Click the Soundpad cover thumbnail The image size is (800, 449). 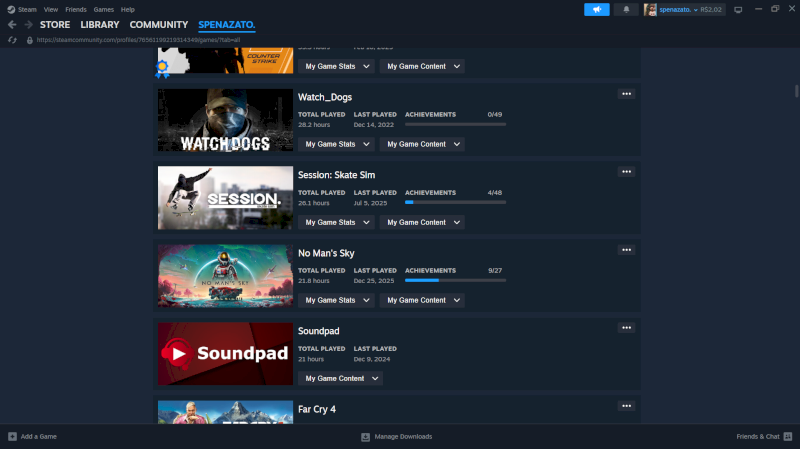pos(225,354)
